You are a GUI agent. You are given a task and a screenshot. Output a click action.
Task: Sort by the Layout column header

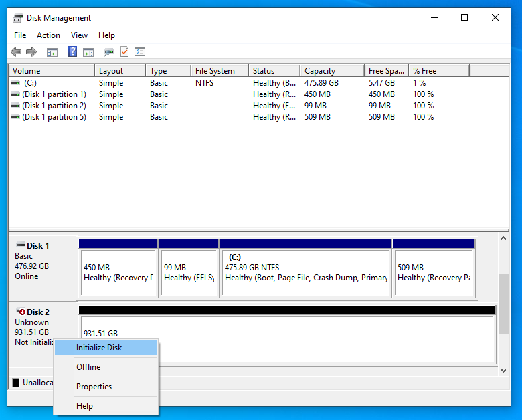120,70
